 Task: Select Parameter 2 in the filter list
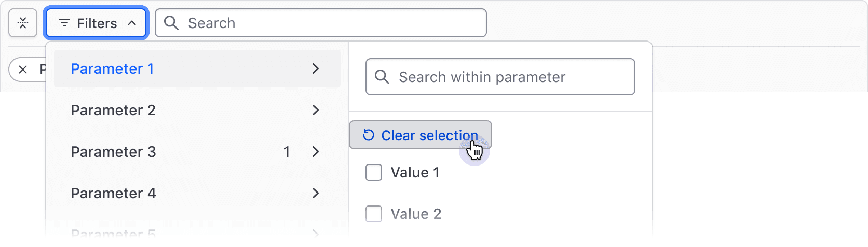tap(113, 110)
